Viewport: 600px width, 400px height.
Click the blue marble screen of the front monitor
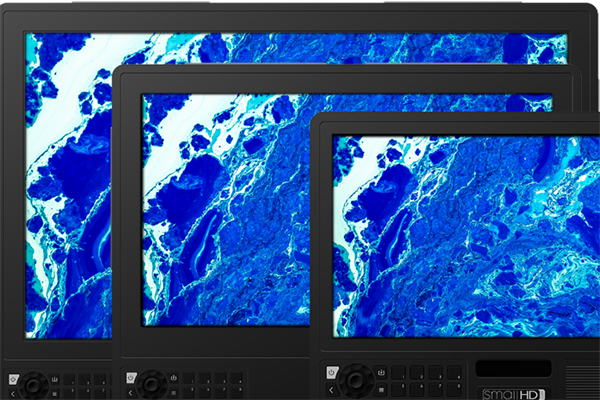click(x=466, y=236)
